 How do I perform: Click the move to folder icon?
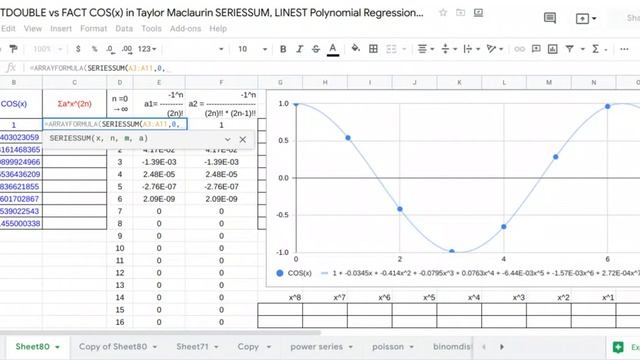[460, 13]
